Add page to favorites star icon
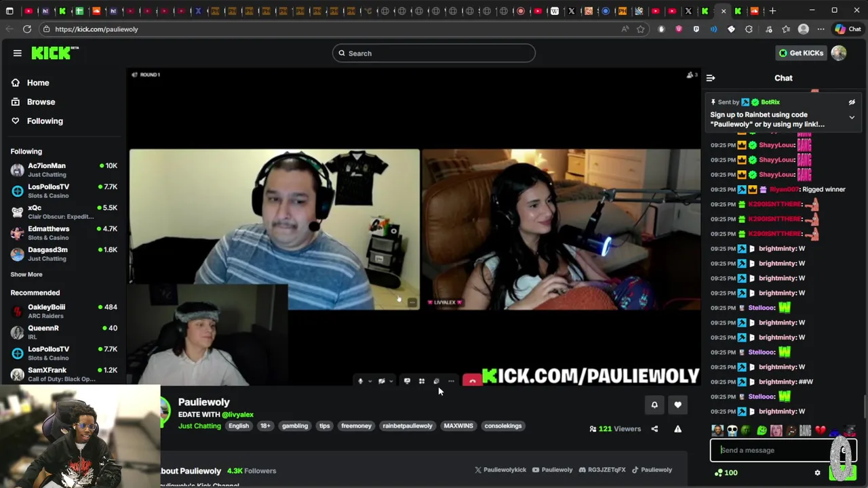The image size is (868, 488). (x=640, y=29)
